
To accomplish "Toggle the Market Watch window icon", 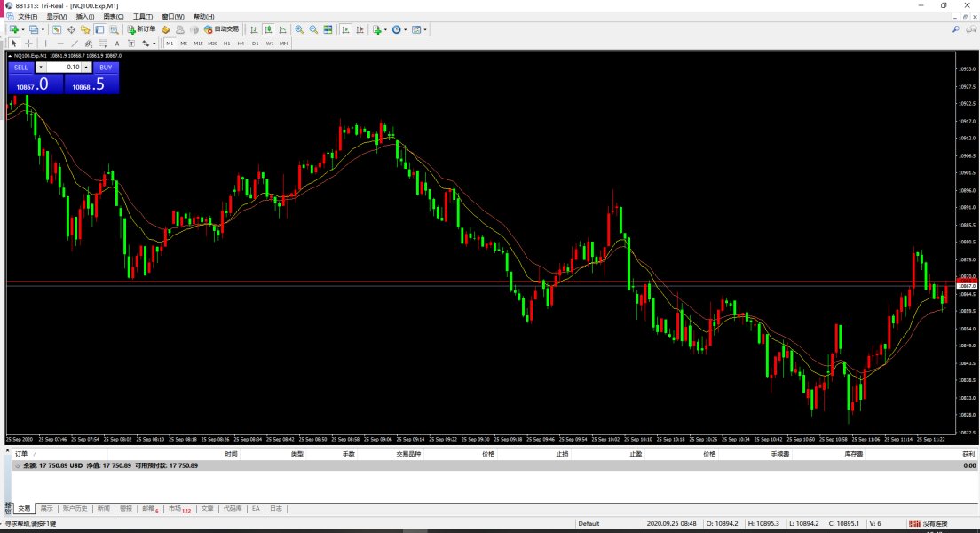I will [57, 29].
